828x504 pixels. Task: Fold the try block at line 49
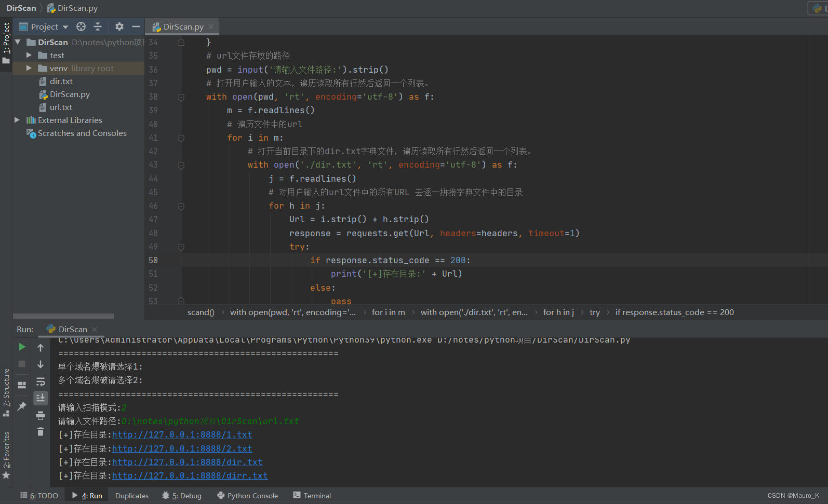(x=181, y=247)
